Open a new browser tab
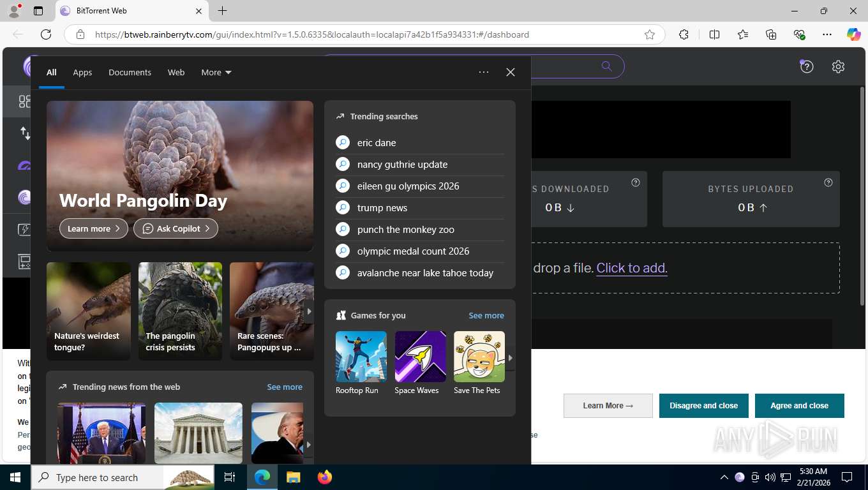This screenshot has height=490, width=868. coord(222,11)
